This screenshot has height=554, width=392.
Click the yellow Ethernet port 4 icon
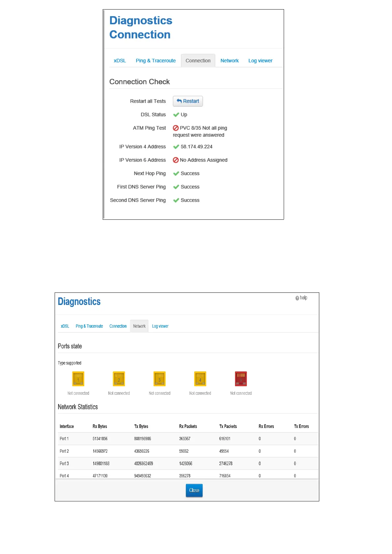click(x=200, y=379)
